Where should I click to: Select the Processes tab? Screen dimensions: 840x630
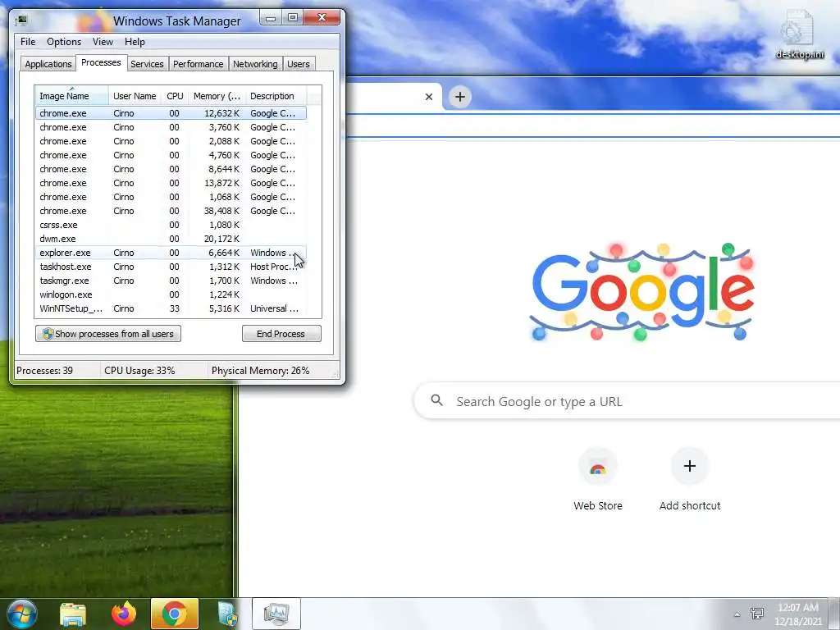101,62
